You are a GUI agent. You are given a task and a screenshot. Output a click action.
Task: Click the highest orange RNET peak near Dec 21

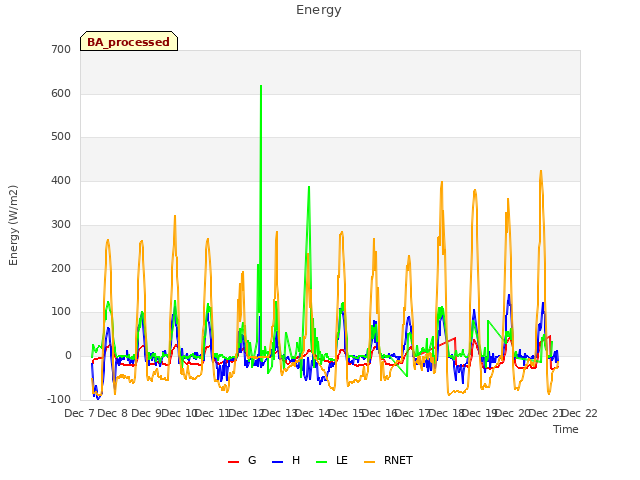[541, 171]
